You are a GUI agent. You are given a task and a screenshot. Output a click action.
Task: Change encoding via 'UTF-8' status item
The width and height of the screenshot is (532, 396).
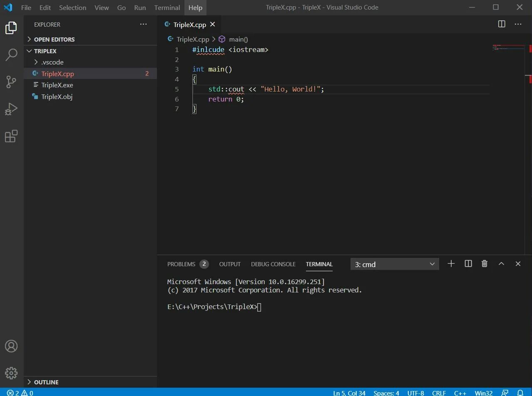coord(415,393)
